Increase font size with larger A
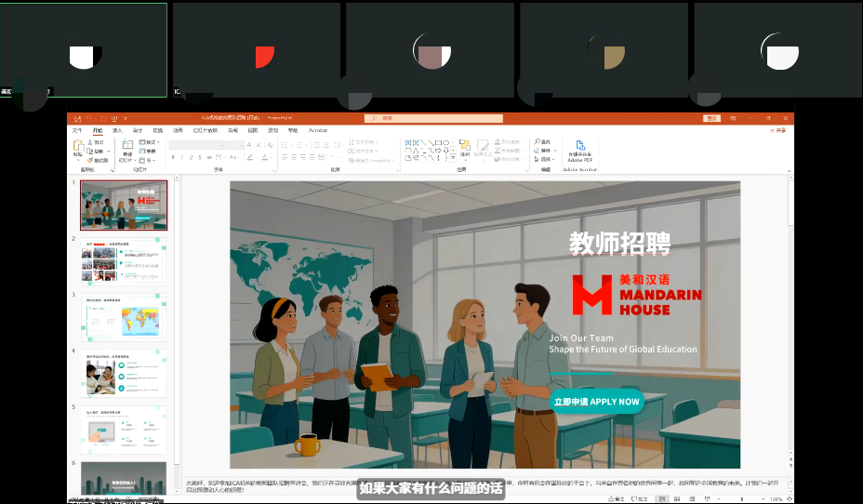Viewport: 863px width, 504px height. [249, 145]
